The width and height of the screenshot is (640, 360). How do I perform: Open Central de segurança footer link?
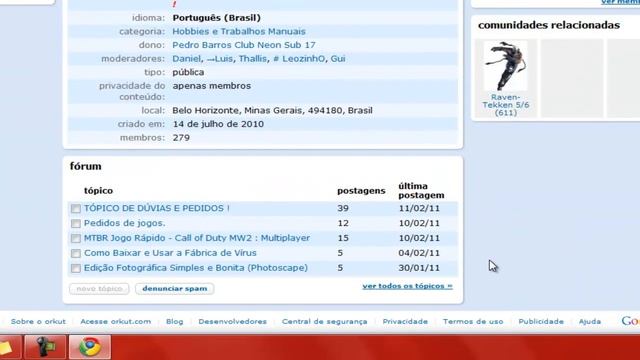(324, 322)
